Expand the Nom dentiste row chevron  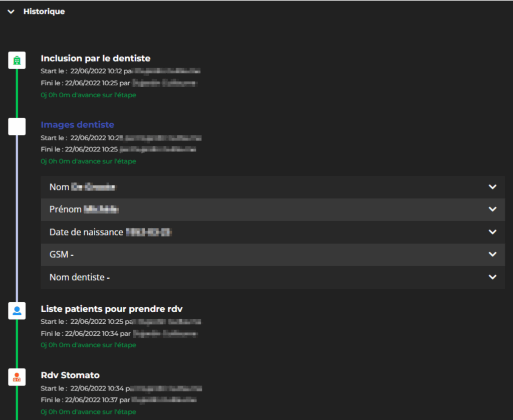[x=492, y=277]
